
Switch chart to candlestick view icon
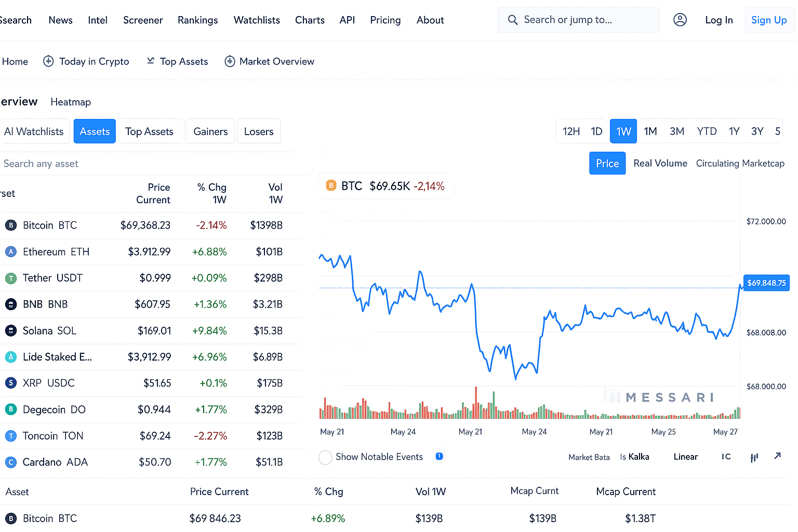(x=754, y=457)
